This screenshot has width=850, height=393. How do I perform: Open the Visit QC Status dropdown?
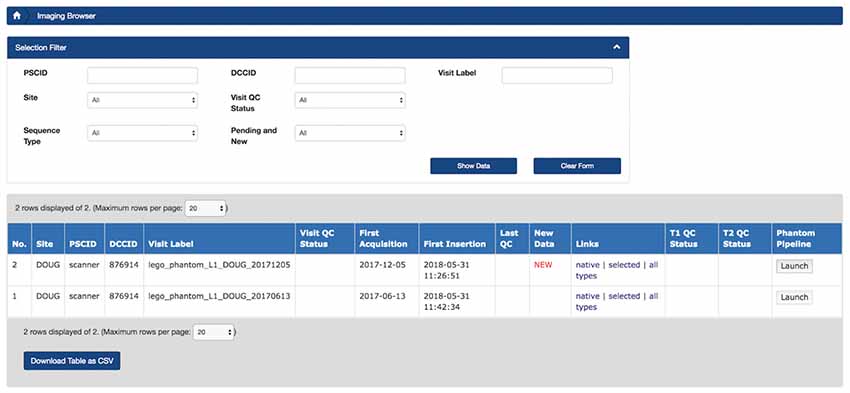click(350, 100)
